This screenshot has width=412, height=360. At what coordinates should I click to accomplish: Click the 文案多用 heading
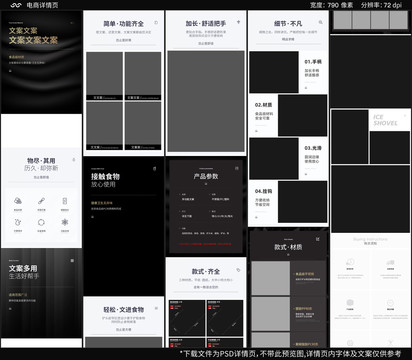pos(23,268)
